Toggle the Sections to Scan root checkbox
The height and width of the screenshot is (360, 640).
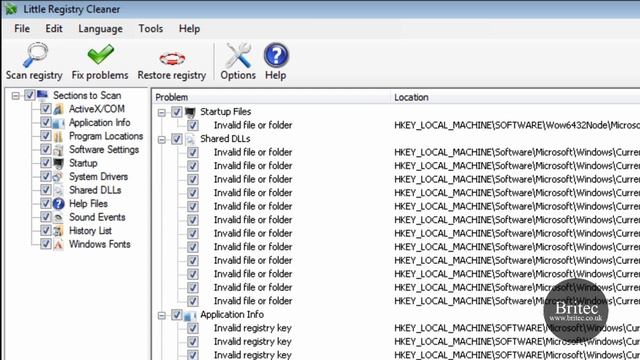coord(29,96)
